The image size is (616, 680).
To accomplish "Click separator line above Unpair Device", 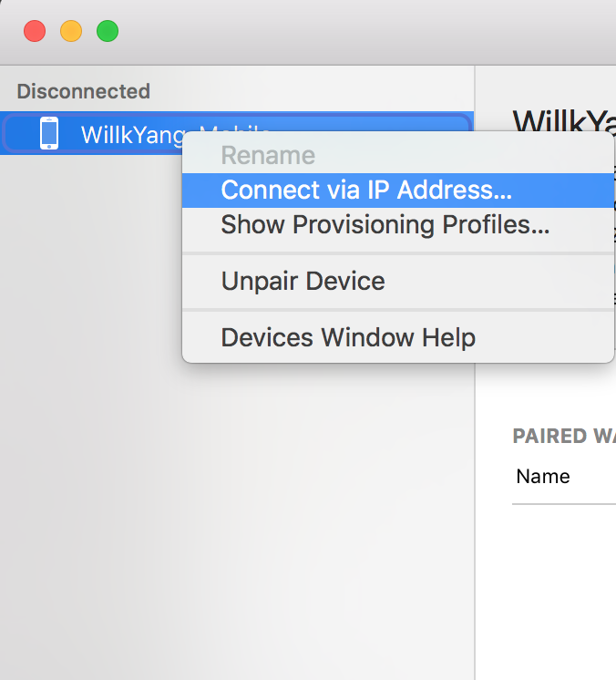I will 398,253.
